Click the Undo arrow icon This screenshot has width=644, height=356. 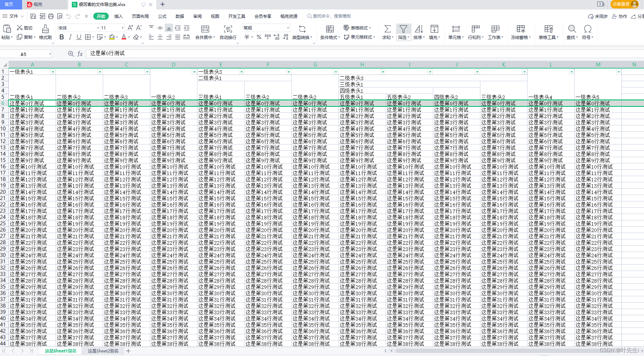(x=69, y=16)
